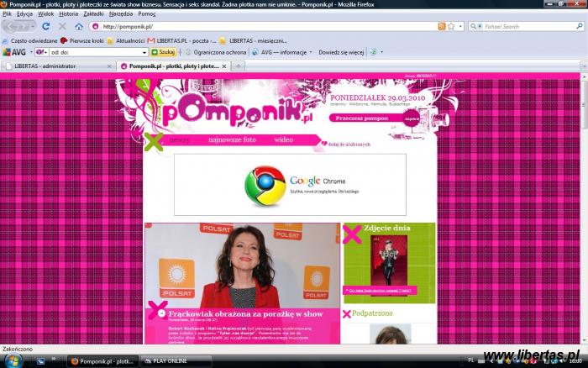Click the Frąckowiak obrażona article headline
Viewport: 588px width, 368px height.
coord(240,313)
